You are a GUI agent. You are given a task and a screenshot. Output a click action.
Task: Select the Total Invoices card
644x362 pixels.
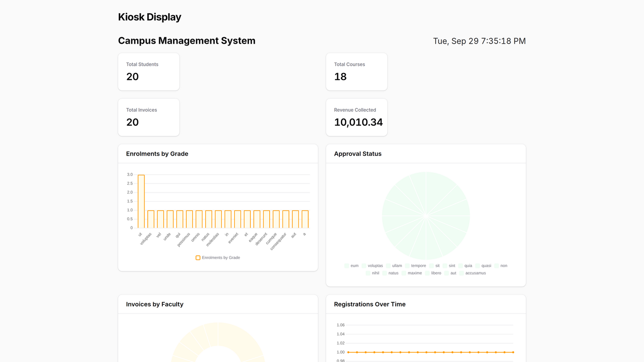(149, 117)
